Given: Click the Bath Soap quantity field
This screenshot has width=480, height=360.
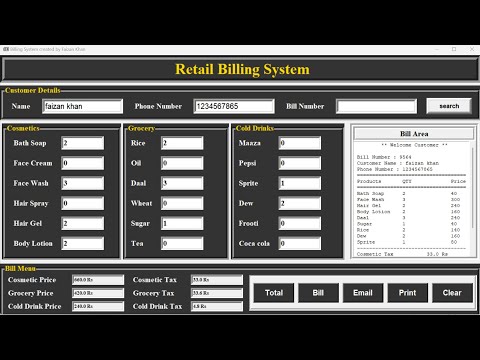Looking at the screenshot, I should pos(83,143).
